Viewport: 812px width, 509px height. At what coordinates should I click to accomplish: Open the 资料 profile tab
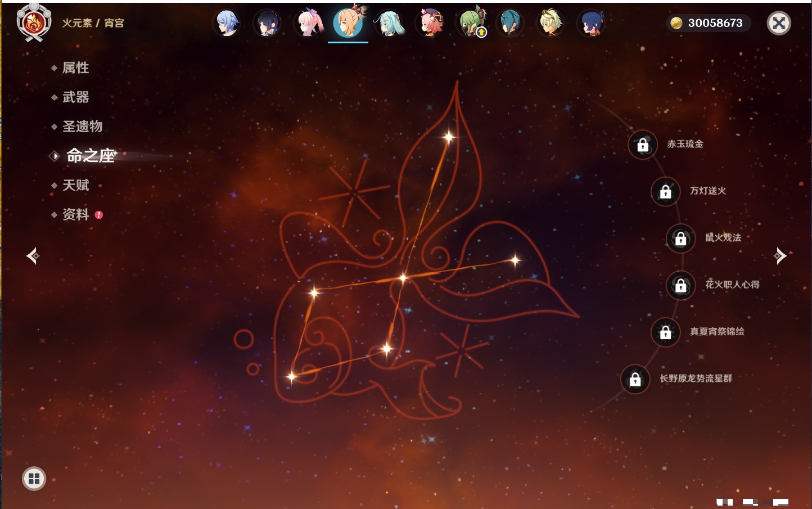point(75,214)
